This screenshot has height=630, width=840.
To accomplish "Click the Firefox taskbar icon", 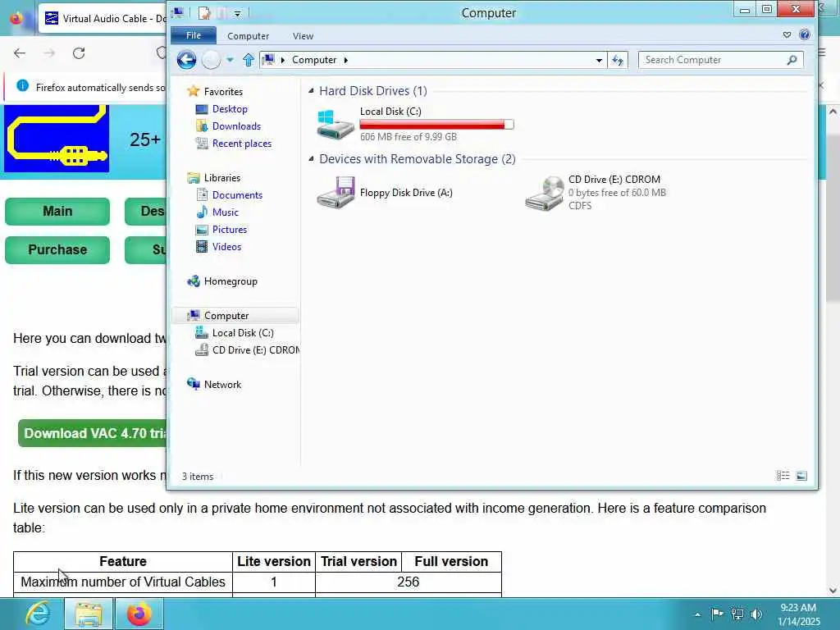I will pos(139,614).
